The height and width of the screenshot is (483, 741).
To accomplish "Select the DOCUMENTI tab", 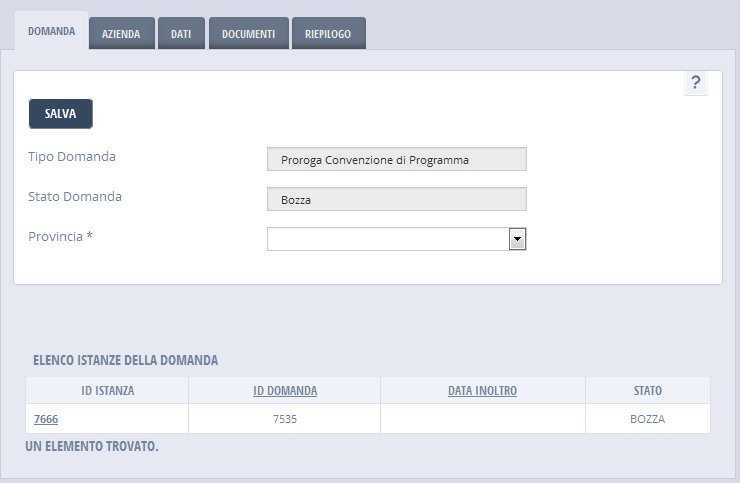I will 248,33.
